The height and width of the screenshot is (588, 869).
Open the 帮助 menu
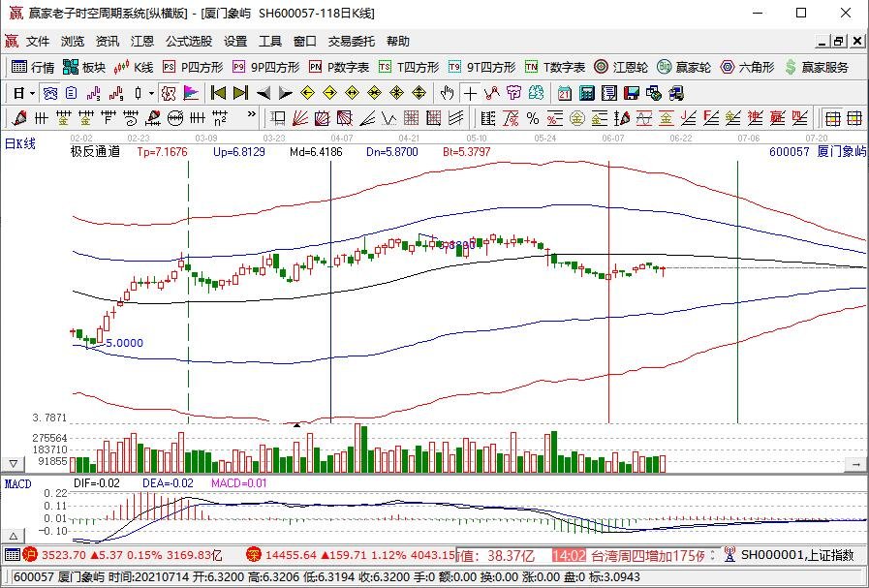(x=398, y=41)
